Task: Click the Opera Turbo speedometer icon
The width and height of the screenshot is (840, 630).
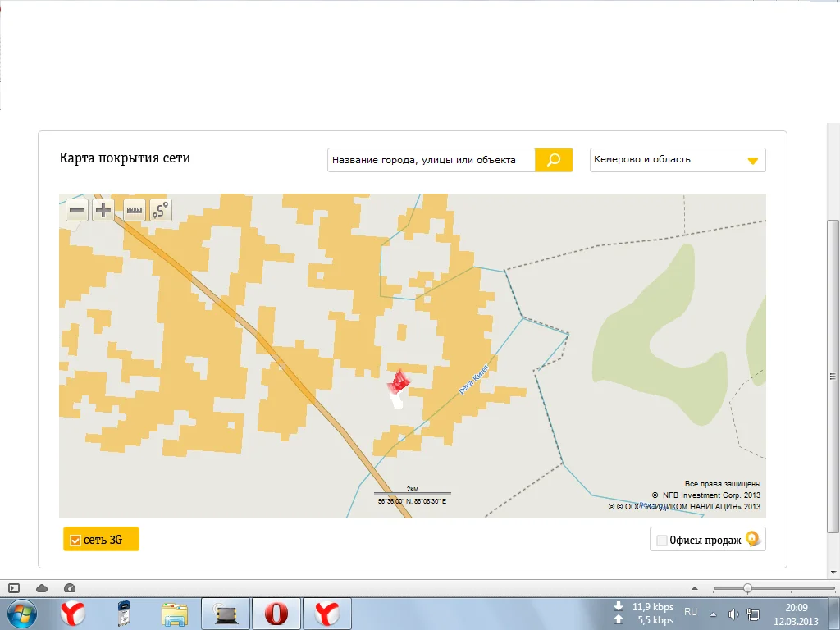Action: click(x=70, y=588)
